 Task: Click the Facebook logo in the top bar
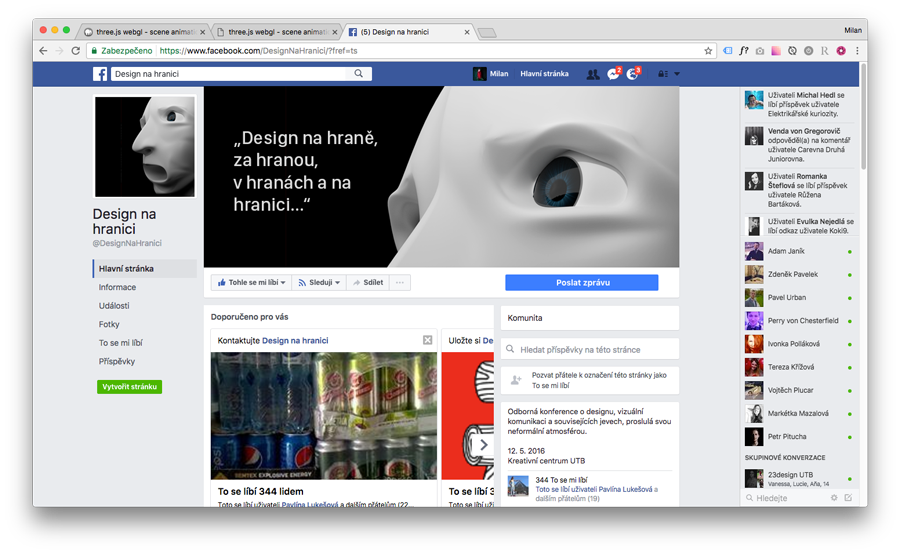click(x=101, y=74)
